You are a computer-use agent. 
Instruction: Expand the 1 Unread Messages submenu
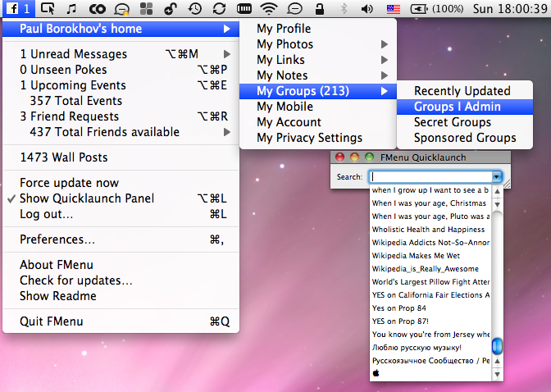tap(121, 54)
